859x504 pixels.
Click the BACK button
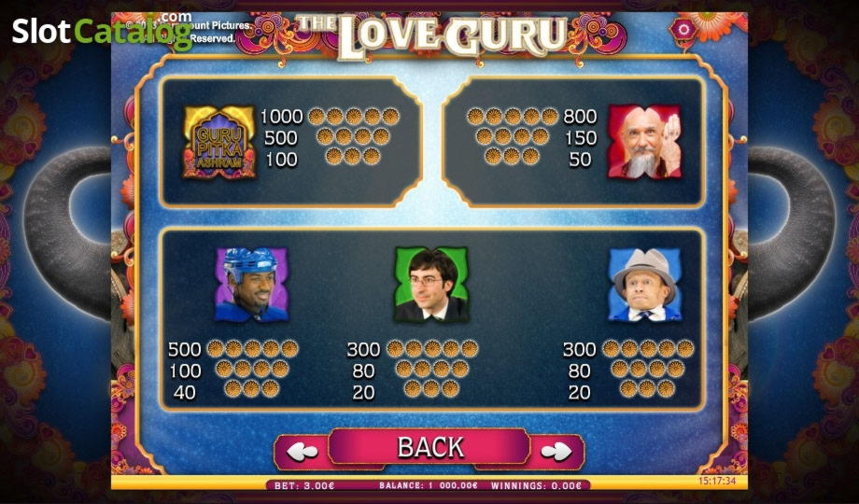tap(430, 447)
